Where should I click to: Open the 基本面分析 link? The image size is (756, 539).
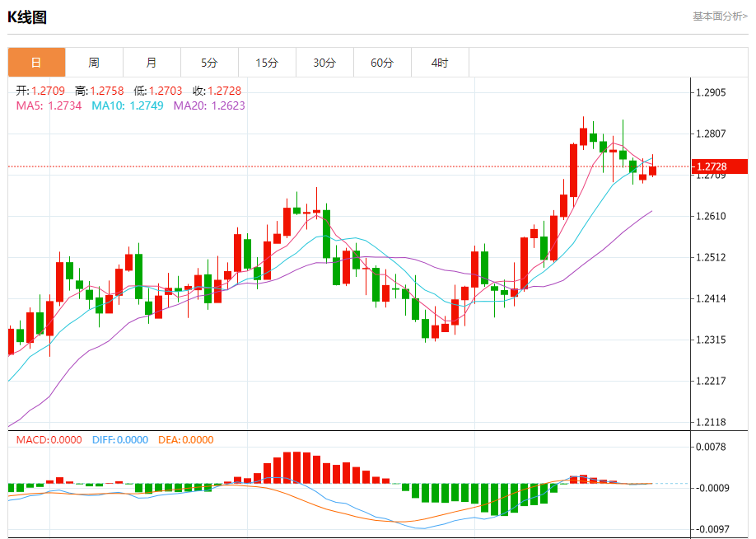(721, 16)
